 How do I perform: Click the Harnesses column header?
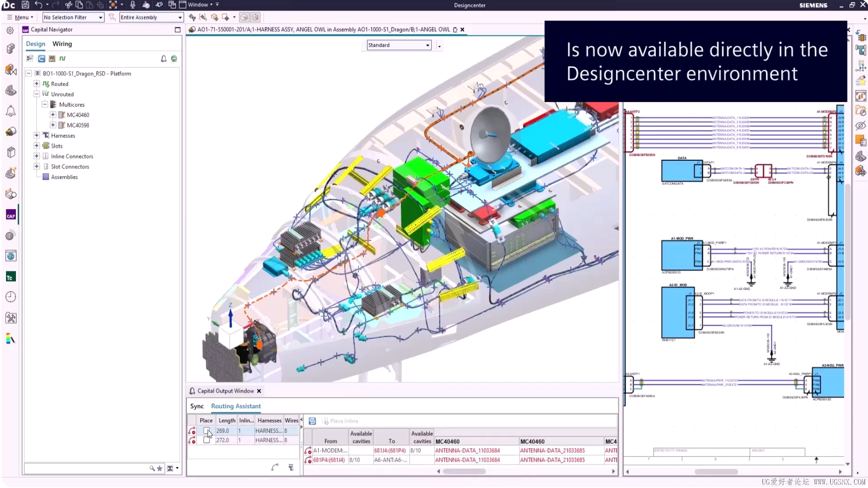coord(269,421)
